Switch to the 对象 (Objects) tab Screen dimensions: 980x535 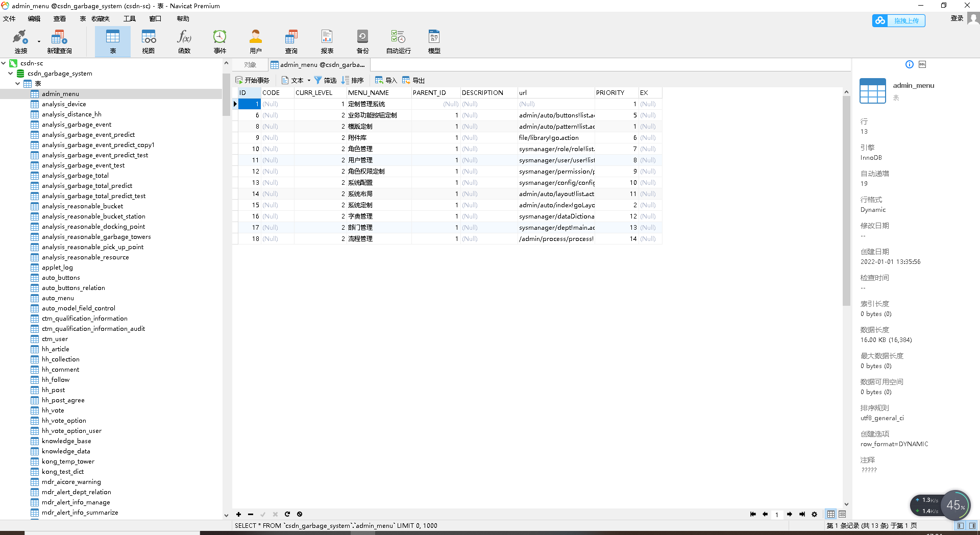[250, 65]
